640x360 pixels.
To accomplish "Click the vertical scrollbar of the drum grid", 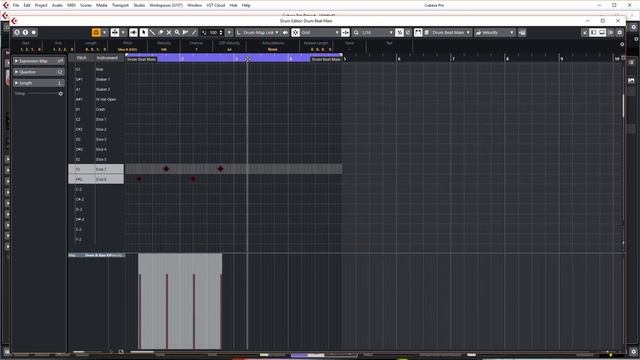I will pos(623,105).
